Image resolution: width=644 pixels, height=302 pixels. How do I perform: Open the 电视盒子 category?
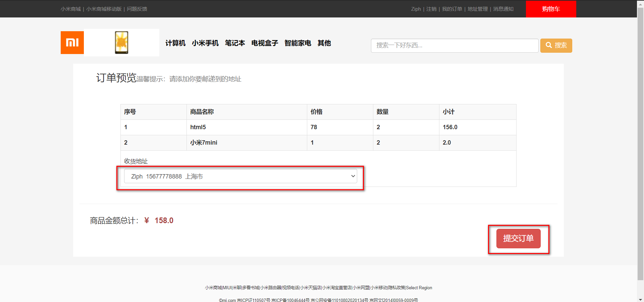(x=265, y=43)
